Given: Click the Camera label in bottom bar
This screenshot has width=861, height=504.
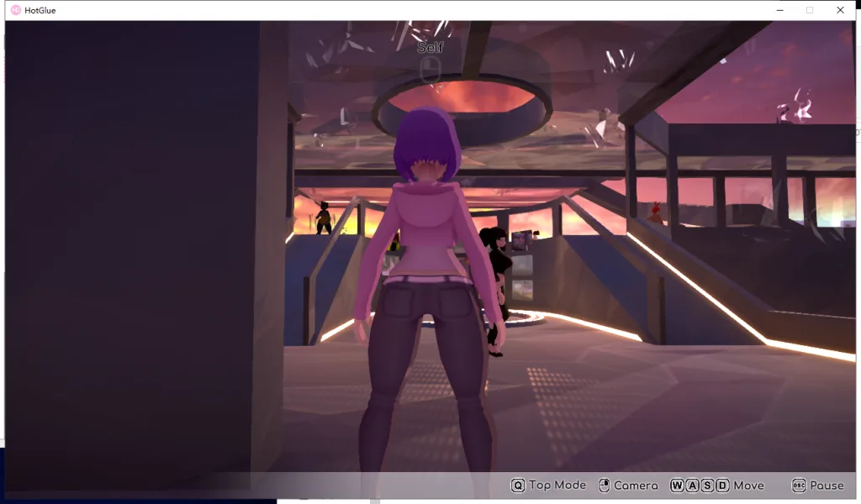Looking at the screenshot, I should click(x=636, y=486).
